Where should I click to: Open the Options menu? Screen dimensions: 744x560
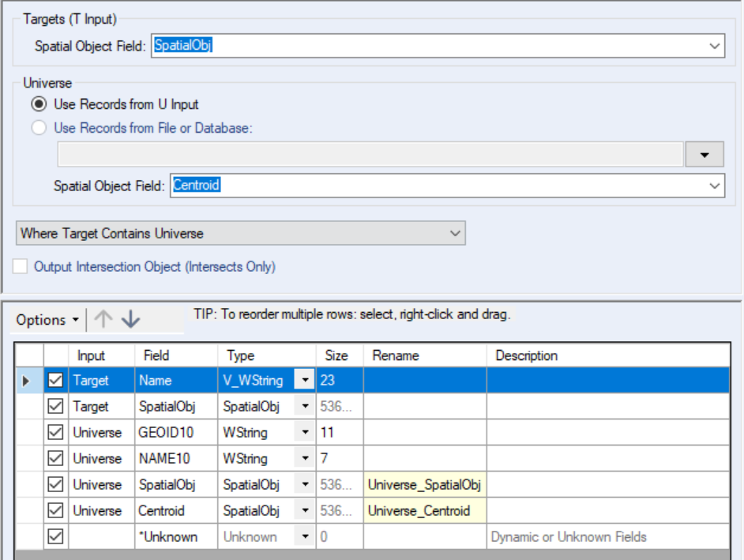[x=47, y=320]
